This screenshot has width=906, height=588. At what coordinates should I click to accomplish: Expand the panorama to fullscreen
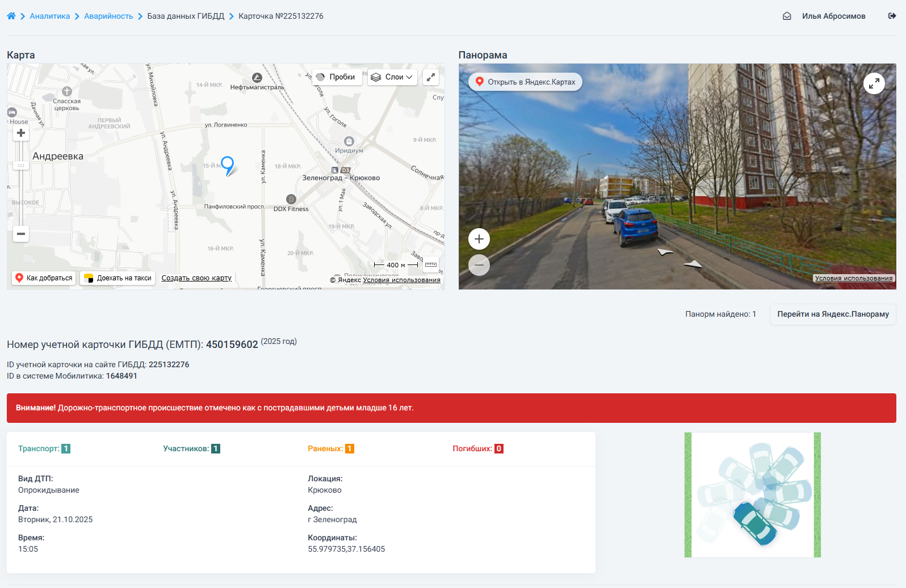coord(874,83)
